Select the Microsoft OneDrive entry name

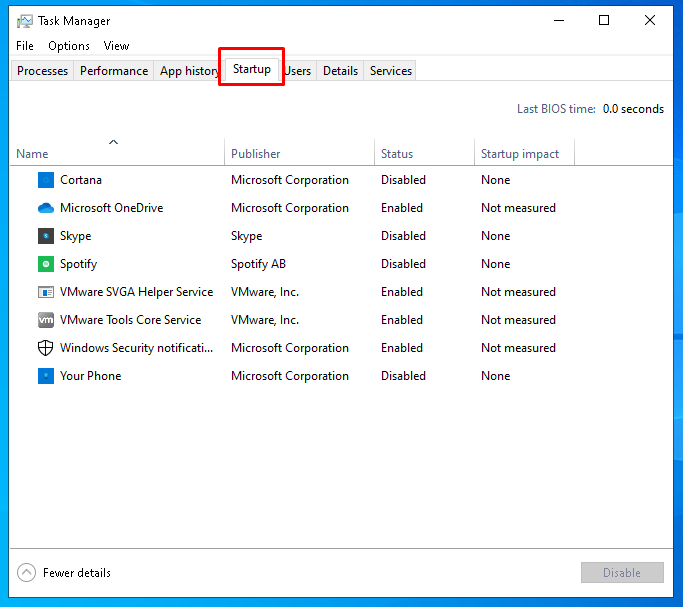click(x=112, y=208)
